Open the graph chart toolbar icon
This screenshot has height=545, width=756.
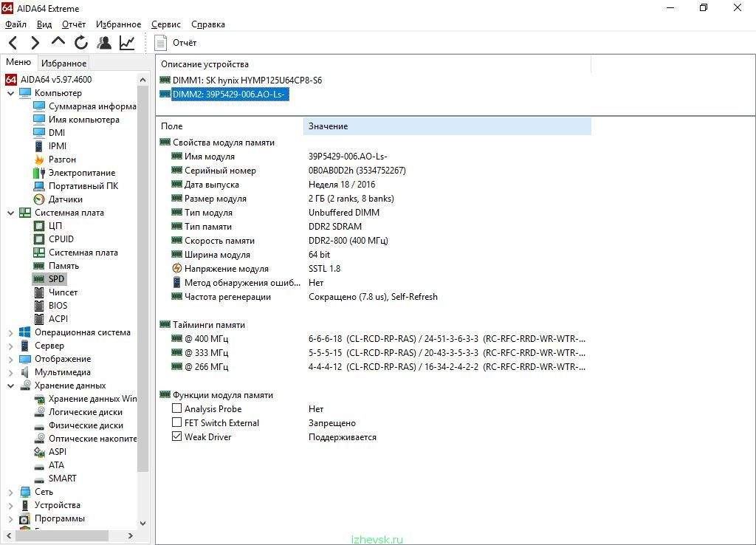click(x=127, y=43)
